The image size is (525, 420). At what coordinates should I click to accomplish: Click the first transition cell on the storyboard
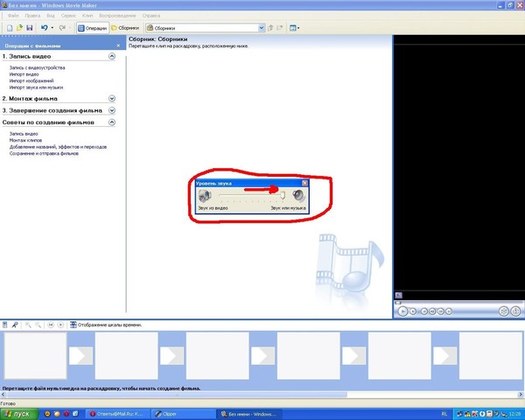click(80, 356)
